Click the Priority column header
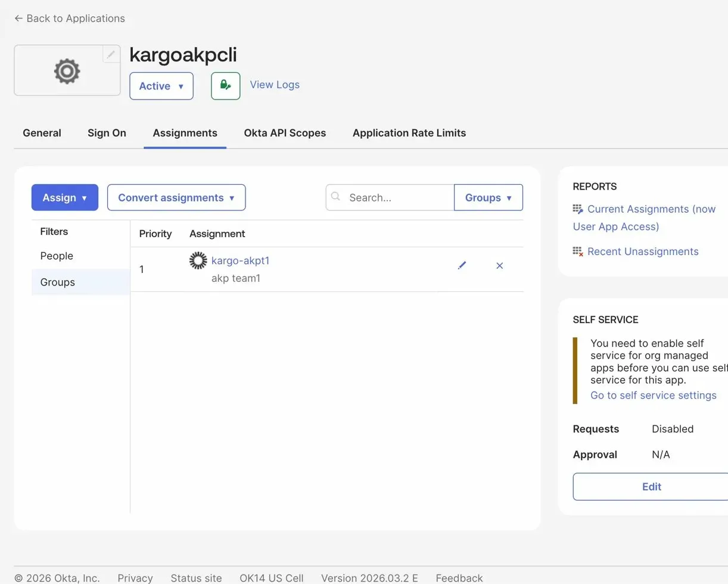Screen dimensions: 728x584 pos(155,234)
